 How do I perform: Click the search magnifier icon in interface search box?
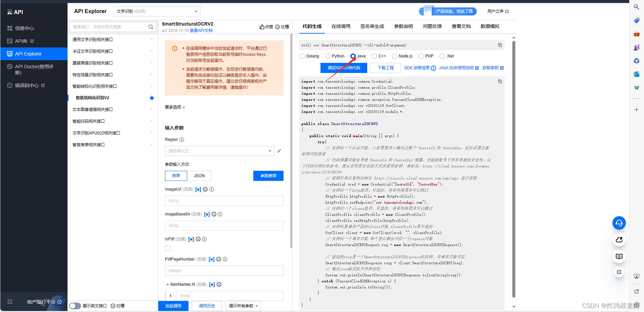(151, 27)
